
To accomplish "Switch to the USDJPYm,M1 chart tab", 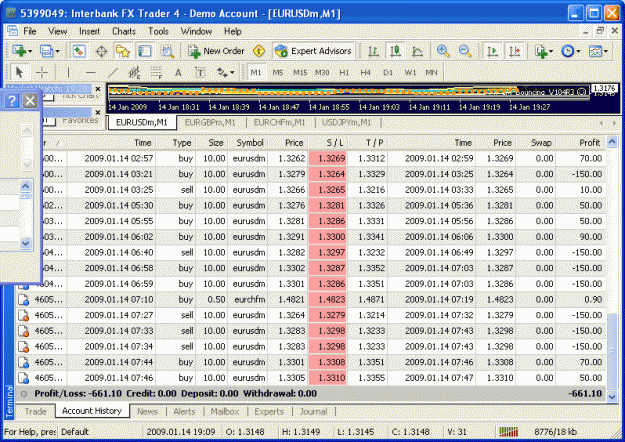I will point(346,122).
